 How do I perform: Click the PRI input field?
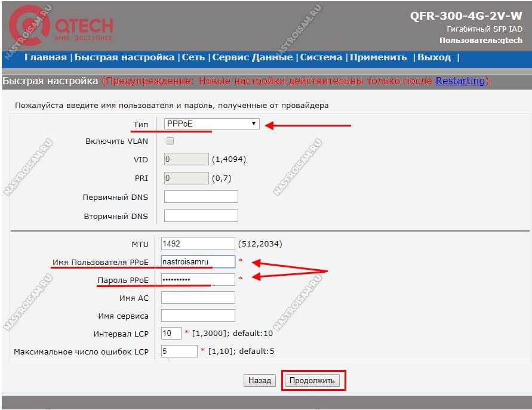[186, 178]
